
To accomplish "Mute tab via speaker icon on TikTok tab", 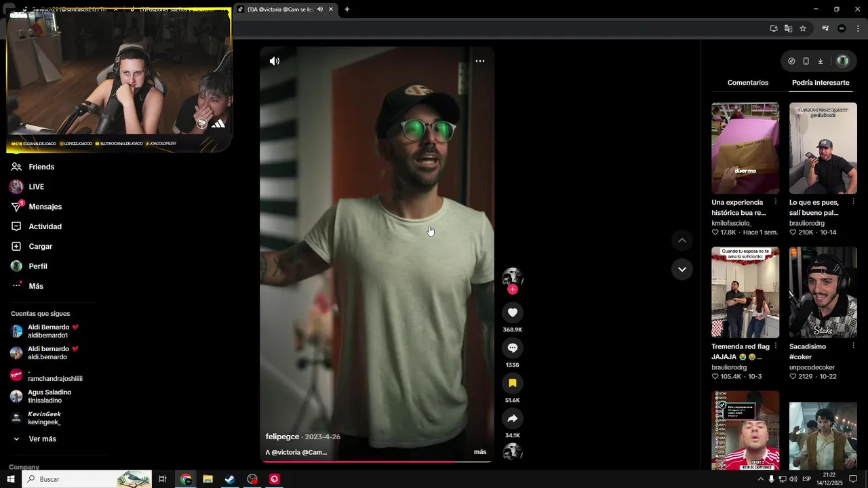I will (320, 9).
